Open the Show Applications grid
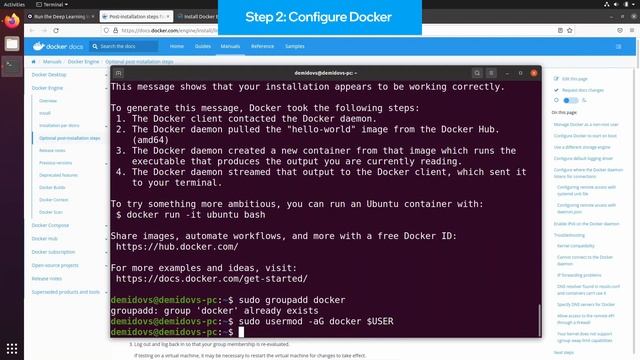 tap(12, 348)
